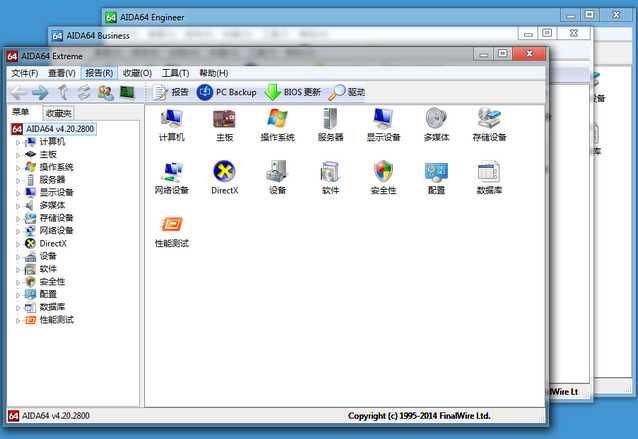This screenshot has width=638, height=439.
Task: Open the 存储设备 icon in main pane
Action: click(489, 125)
